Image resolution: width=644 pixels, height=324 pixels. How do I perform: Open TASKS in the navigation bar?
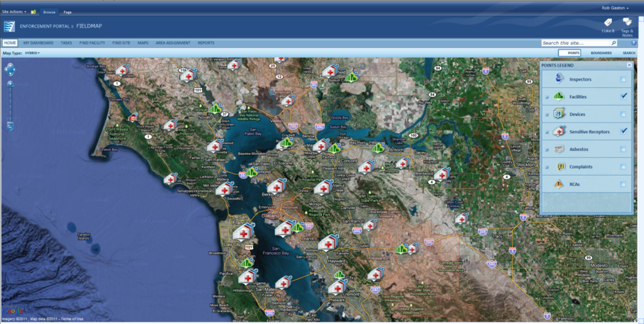tap(66, 43)
